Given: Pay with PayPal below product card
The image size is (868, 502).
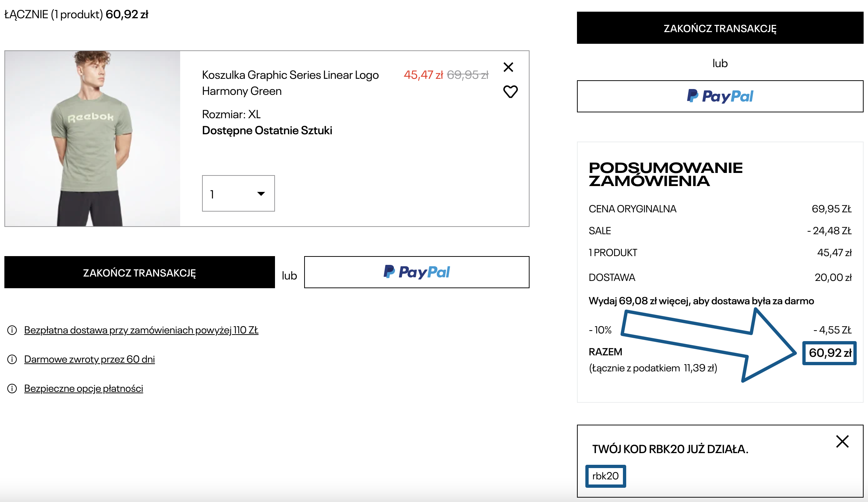Looking at the screenshot, I should [416, 272].
